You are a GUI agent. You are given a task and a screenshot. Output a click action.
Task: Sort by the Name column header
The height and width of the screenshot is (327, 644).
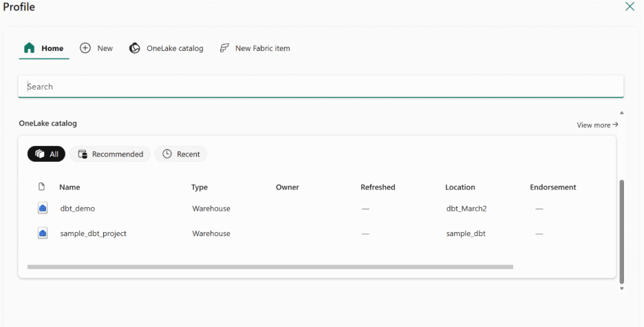pyautogui.click(x=69, y=187)
